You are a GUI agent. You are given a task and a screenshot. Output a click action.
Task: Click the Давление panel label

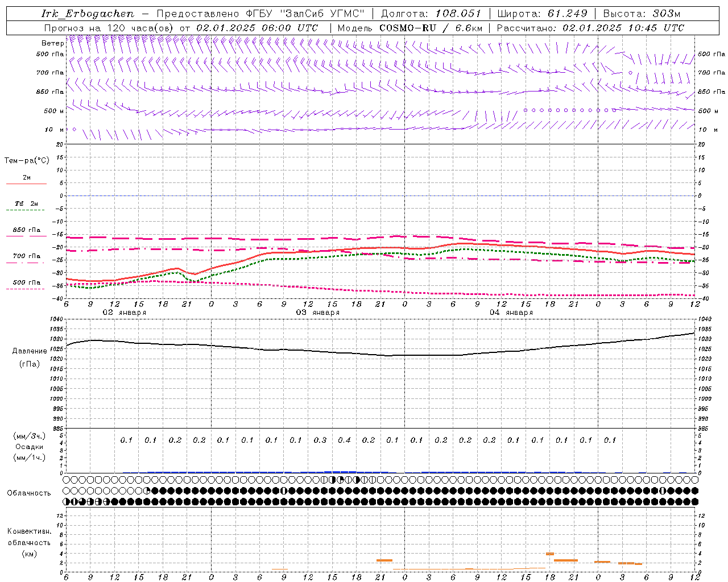[x=30, y=351]
